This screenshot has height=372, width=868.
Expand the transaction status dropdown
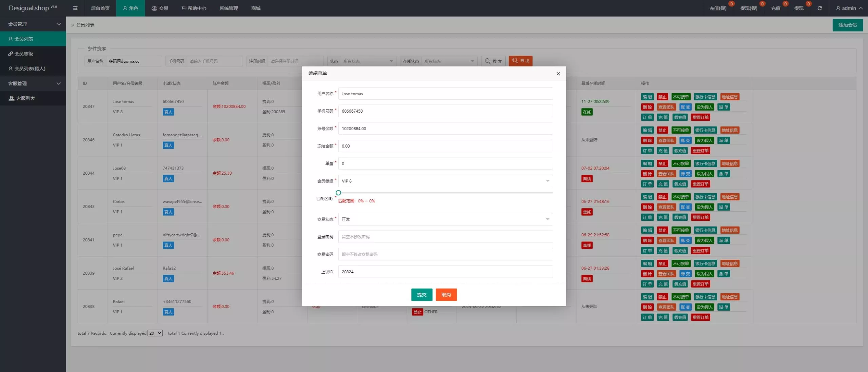coord(445,219)
